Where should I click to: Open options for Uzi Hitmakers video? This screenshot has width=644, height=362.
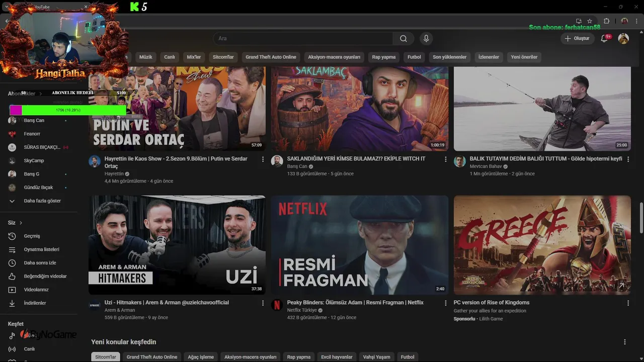(x=263, y=303)
